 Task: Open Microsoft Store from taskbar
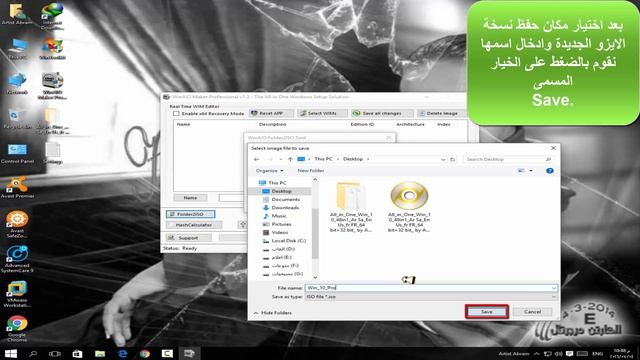(77, 353)
